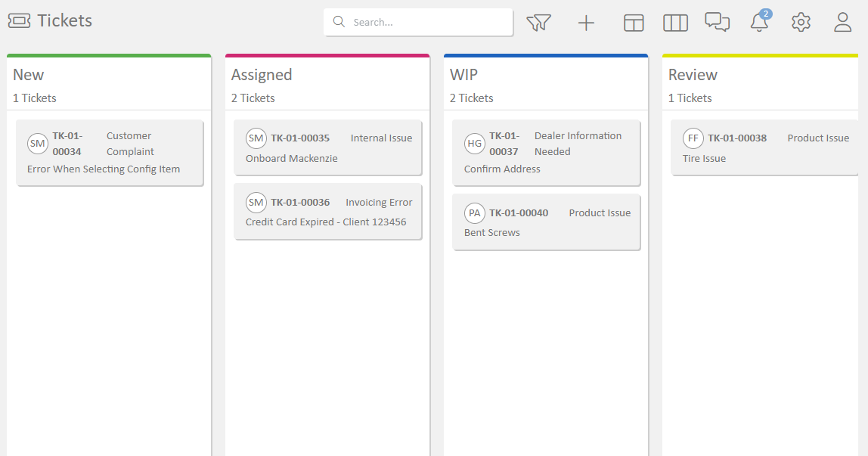Screen dimensions: 868x456
Task: Open notifications bell with badge
Action: tap(760, 21)
